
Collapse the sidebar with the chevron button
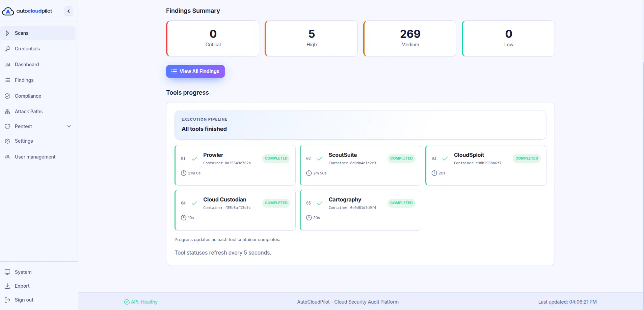point(69,11)
